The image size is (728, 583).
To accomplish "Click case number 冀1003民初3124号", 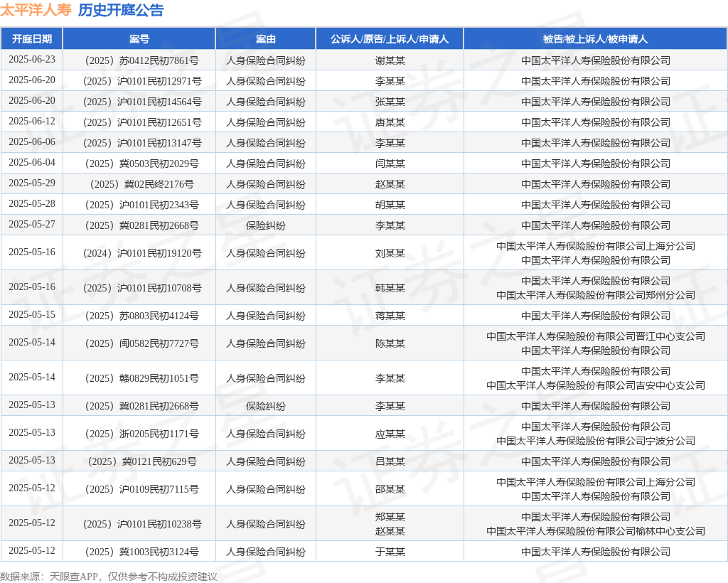I will tap(141, 552).
